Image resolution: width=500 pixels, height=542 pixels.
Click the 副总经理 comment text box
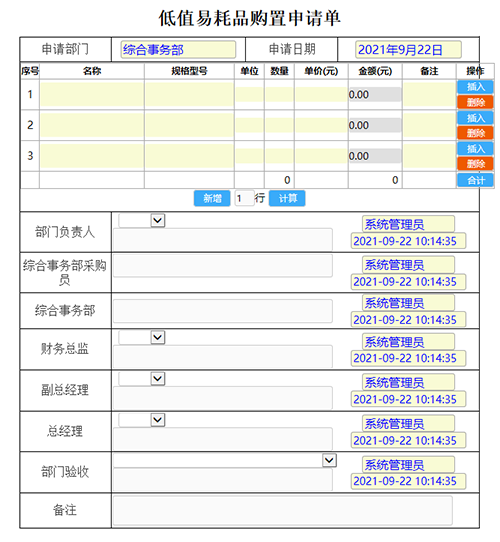(223, 398)
